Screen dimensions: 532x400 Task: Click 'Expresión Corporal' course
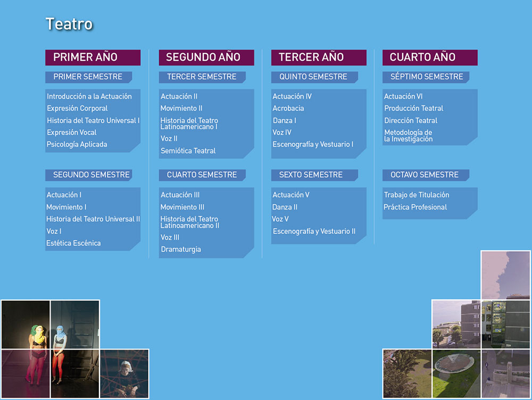click(77, 109)
